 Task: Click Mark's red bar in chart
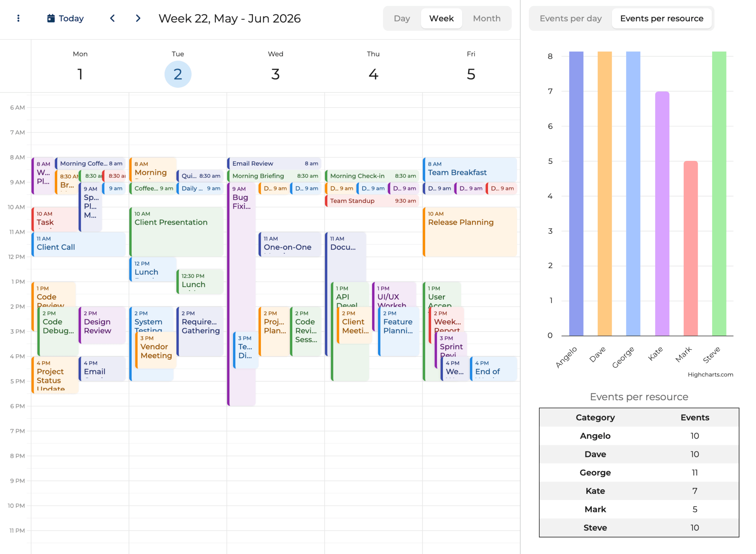(x=690, y=248)
